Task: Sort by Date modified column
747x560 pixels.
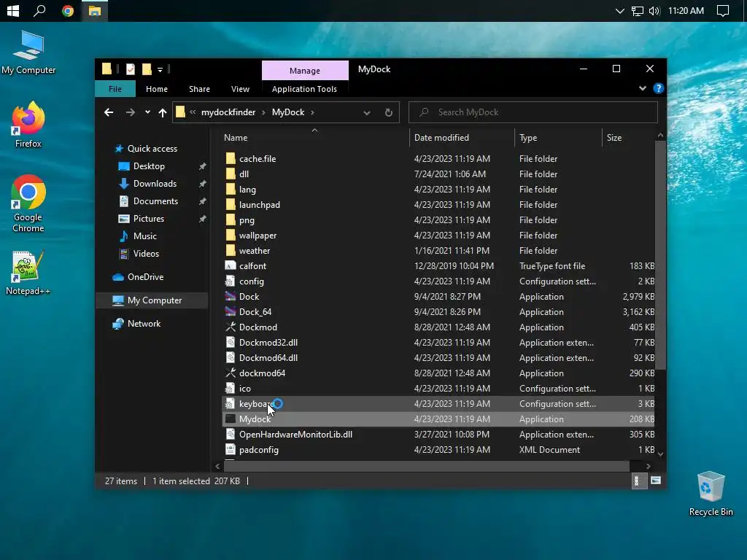Action: 462,138
